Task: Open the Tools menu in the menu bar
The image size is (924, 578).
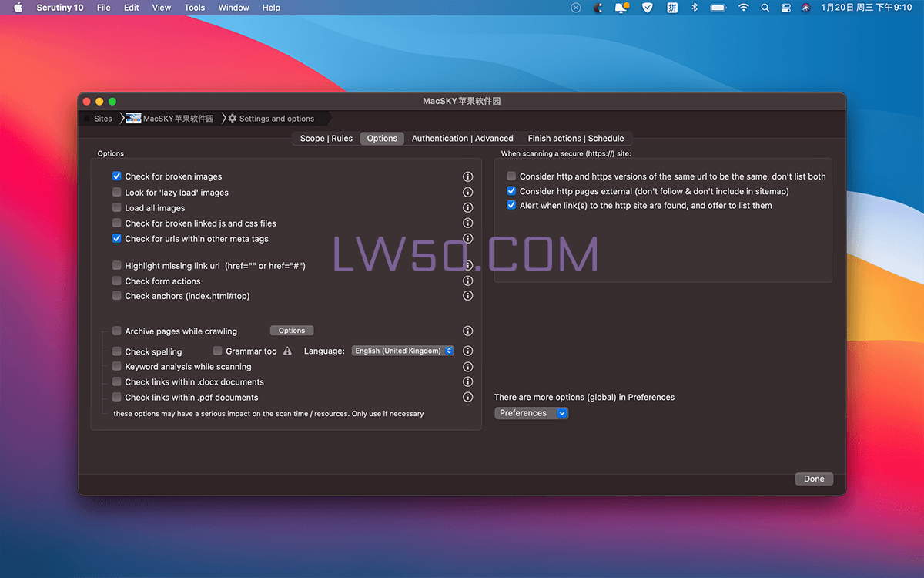Action: [194, 8]
